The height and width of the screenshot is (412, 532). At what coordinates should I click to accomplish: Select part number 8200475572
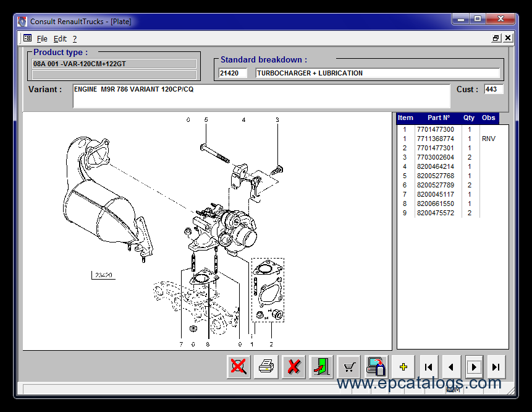click(436, 213)
